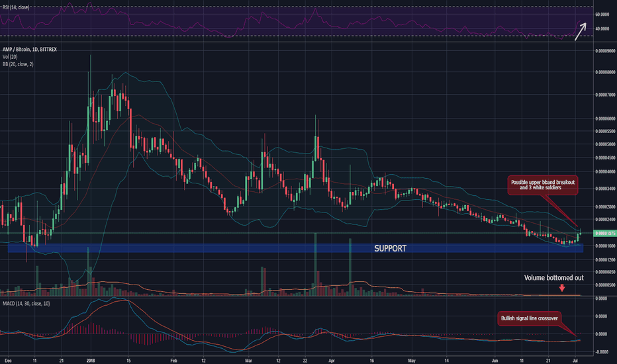Viewport: 617px width, 364px height.
Task: Open the BB (20, close, 2) indicator label
Action: (x=18, y=64)
